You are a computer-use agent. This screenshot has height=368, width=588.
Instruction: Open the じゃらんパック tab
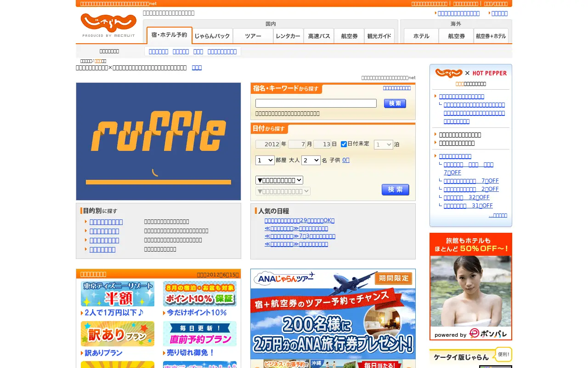tap(212, 36)
